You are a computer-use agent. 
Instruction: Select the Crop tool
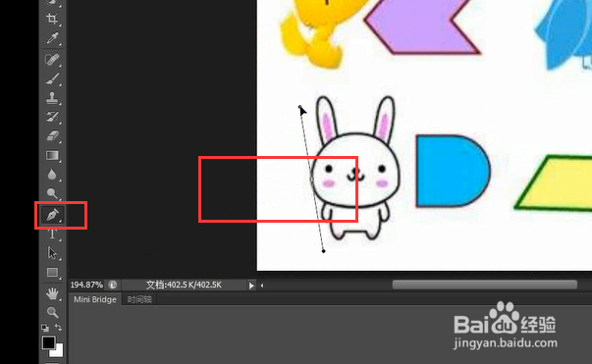[x=52, y=19]
